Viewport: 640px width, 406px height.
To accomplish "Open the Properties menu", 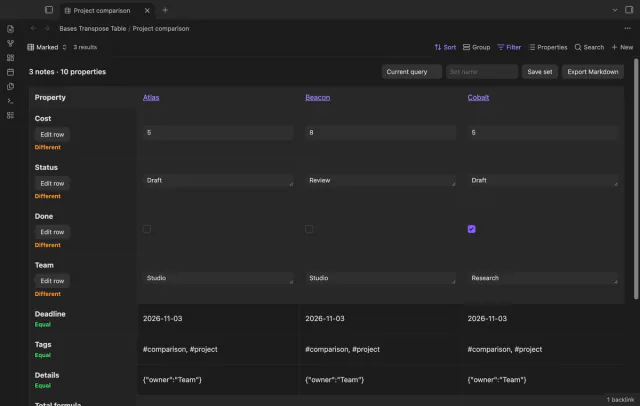I will 548,47.
